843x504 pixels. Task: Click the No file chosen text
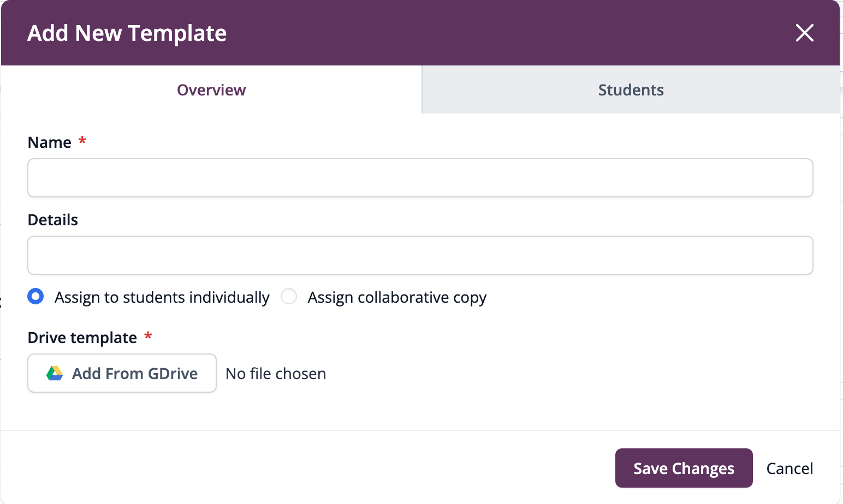[x=275, y=373]
